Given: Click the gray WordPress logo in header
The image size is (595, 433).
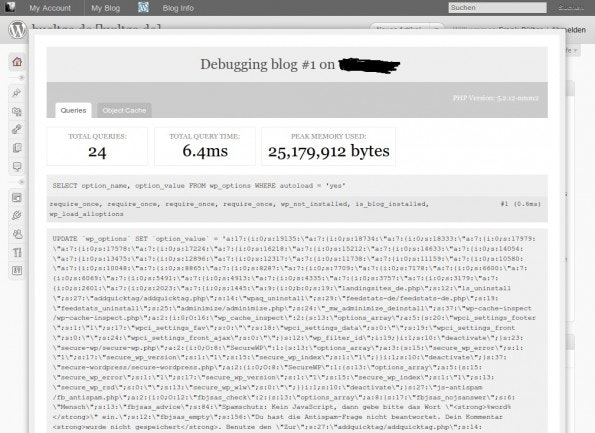Looking at the screenshot, I should [x=17, y=29].
